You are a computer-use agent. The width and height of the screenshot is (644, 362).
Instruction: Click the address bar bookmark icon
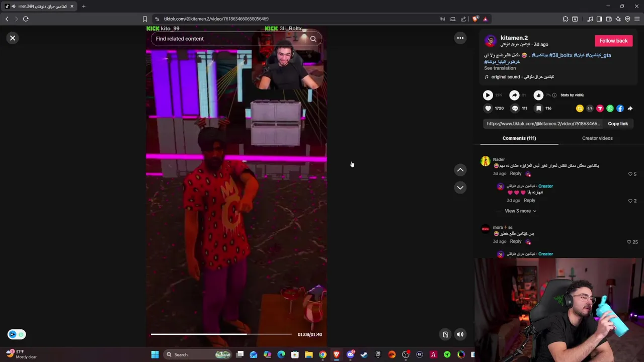[145, 19]
